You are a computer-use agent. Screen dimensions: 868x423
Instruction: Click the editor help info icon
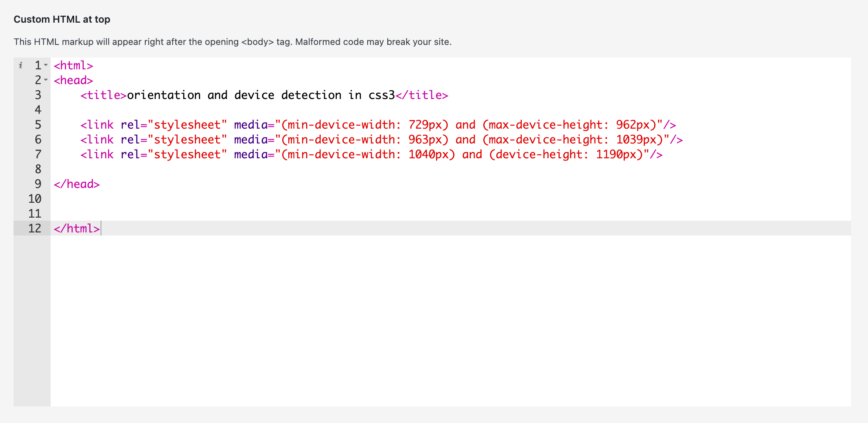coord(21,65)
